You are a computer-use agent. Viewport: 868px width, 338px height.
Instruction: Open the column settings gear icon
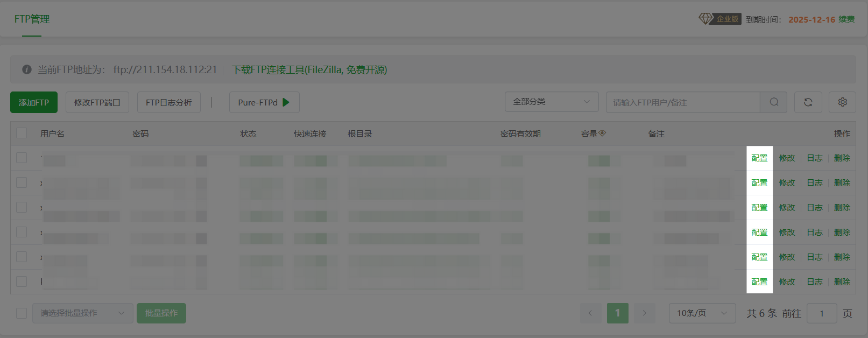842,102
